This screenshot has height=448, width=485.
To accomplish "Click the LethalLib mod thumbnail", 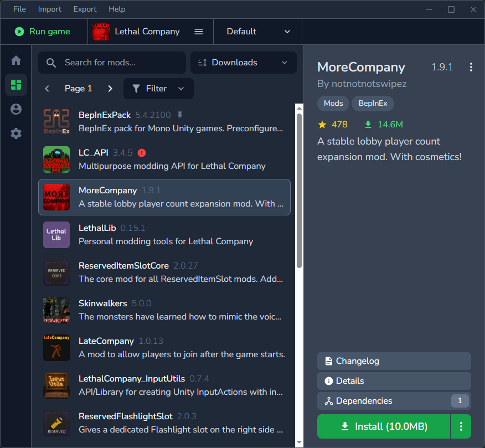I will coord(56,235).
